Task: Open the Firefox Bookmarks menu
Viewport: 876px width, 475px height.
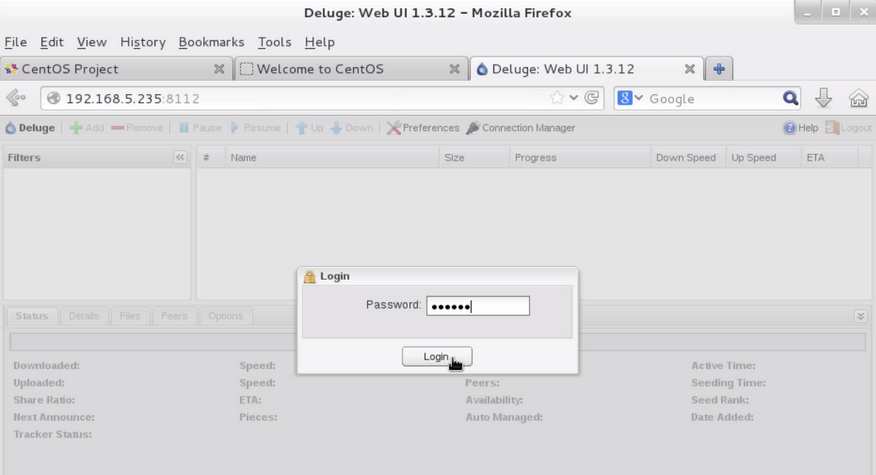Action: click(211, 42)
